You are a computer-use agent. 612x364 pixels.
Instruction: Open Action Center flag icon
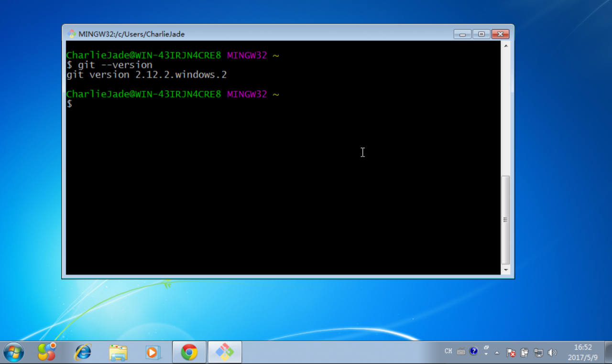(511, 353)
